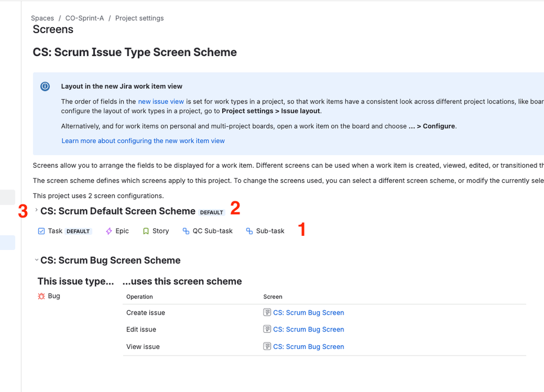This screenshot has width=544, height=392.
Task: Click the 'Edit issue' operation cell
Action: click(141, 329)
